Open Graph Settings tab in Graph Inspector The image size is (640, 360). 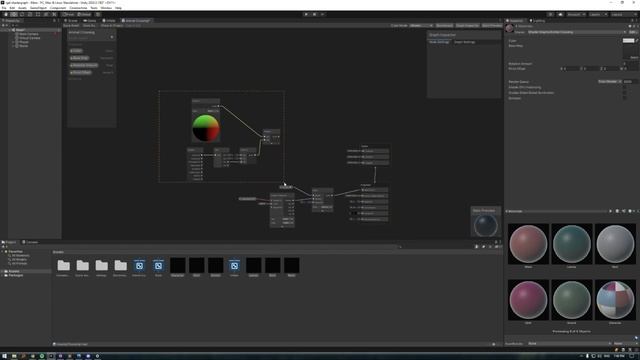464,42
